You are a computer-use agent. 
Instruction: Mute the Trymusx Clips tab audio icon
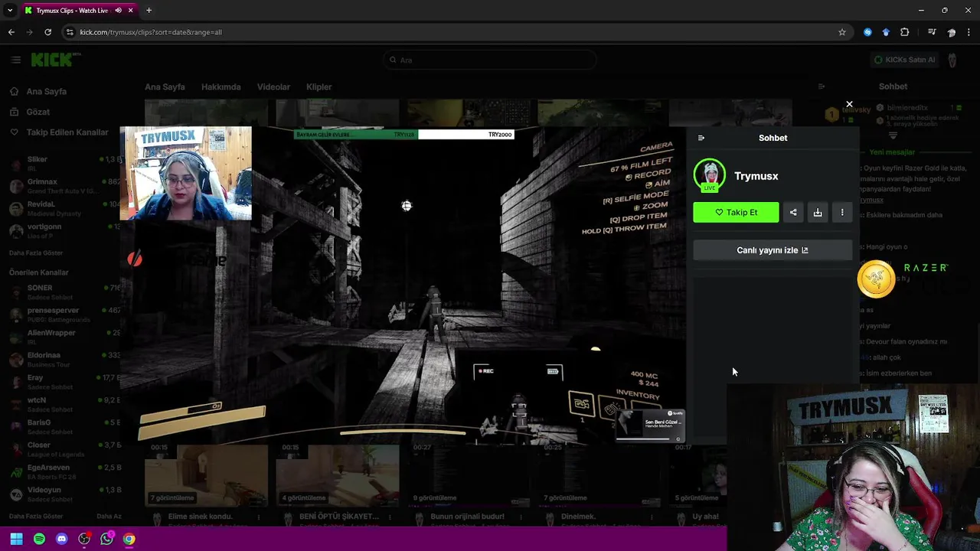(x=118, y=11)
